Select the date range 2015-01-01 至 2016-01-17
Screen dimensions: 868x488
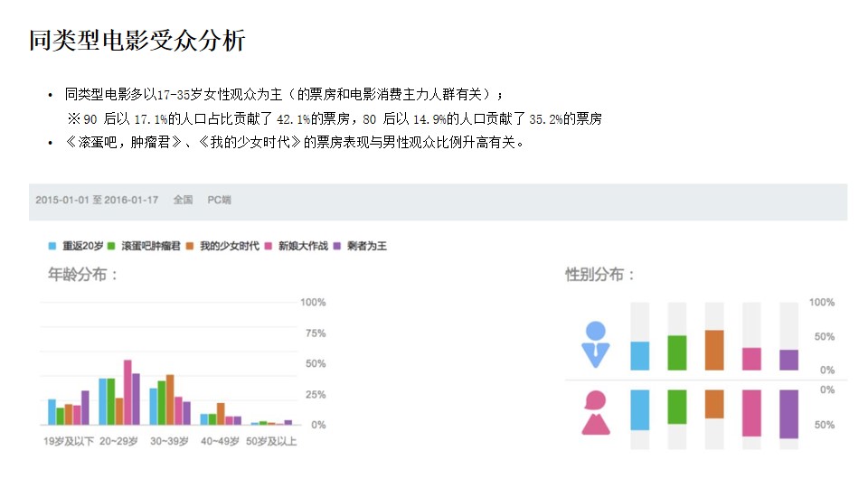pos(97,201)
